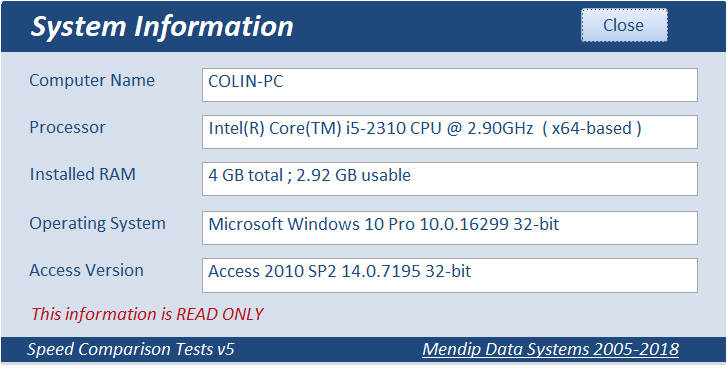Select the Access Version text box
The image size is (727, 366).
pos(450,275)
